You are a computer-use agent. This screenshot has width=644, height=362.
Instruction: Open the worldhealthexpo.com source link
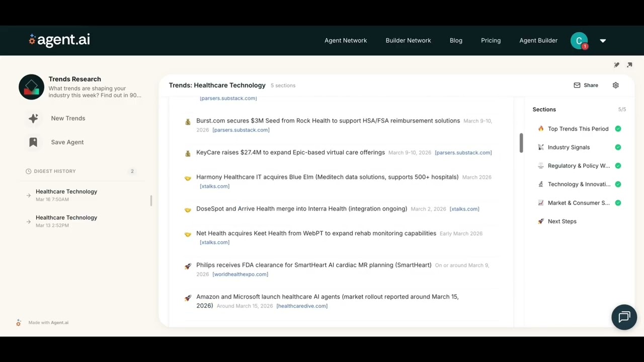[x=240, y=274]
